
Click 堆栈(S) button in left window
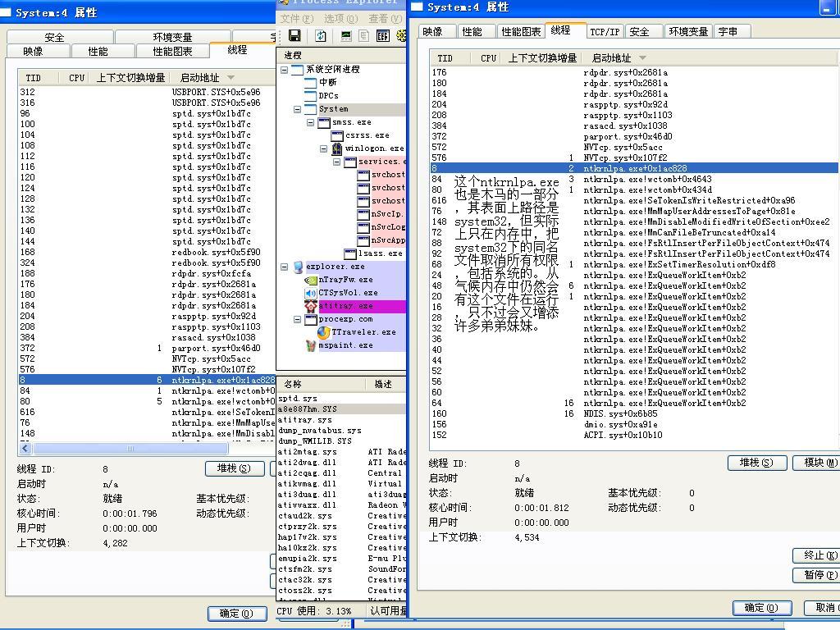[x=235, y=468]
